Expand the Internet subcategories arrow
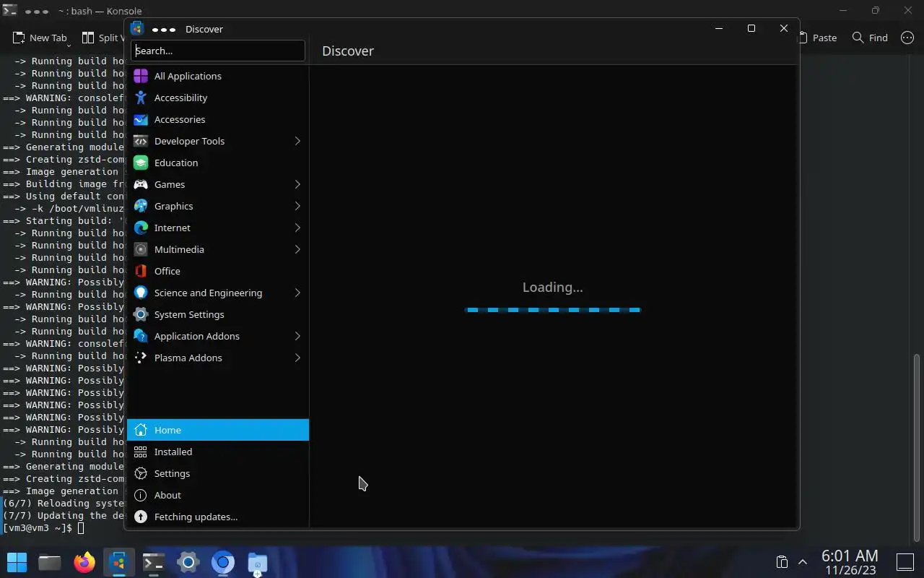The width and height of the screenshot is (924, 578). 297,228
